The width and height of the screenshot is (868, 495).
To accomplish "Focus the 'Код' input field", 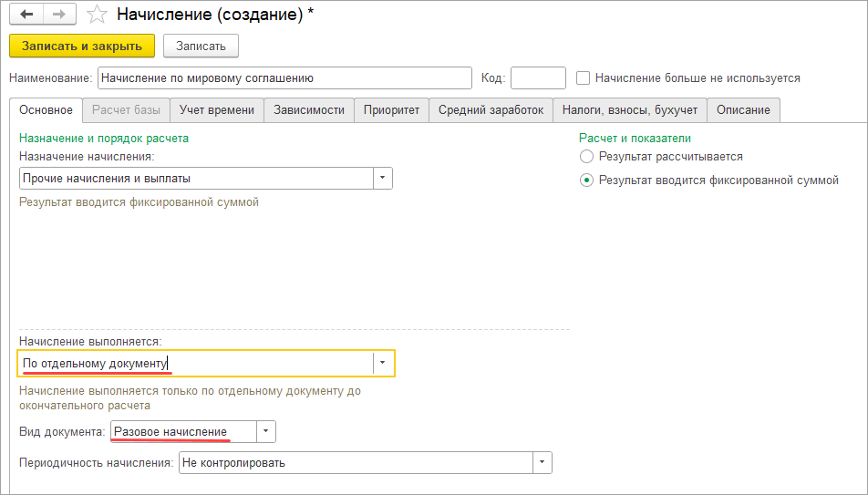I will click(x=538, y=78).
